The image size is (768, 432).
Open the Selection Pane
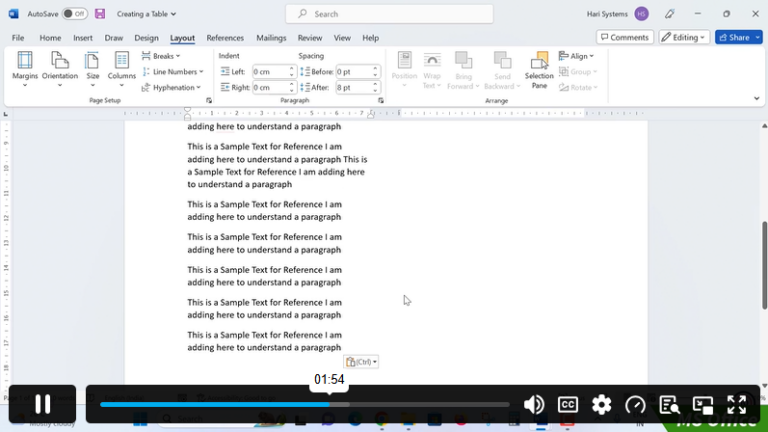click(539, 70)
